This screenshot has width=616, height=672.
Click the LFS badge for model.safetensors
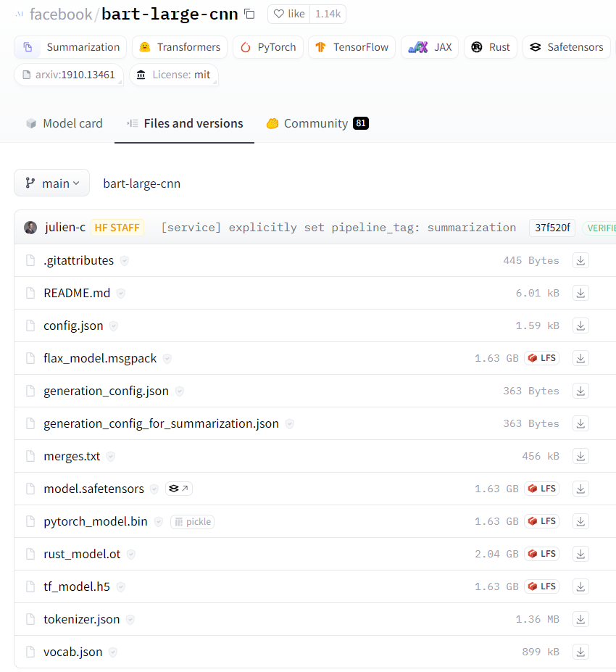pyautogui.click(x=541, y=488)
